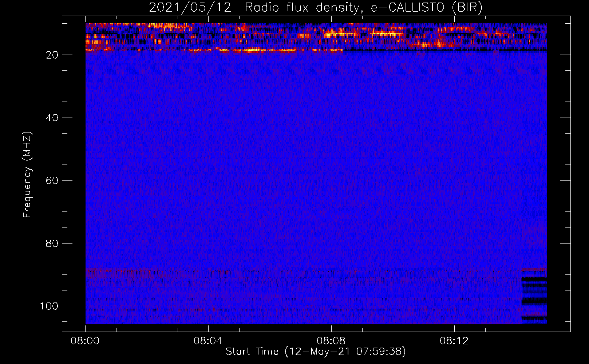Click the '08:08' time tick label

(x=331, y=341)
